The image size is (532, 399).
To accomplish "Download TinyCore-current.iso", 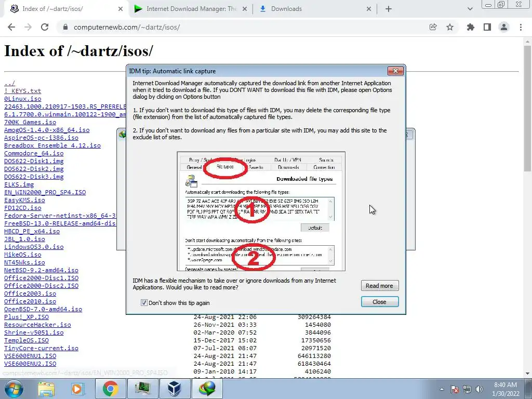I will coord(41,348).
